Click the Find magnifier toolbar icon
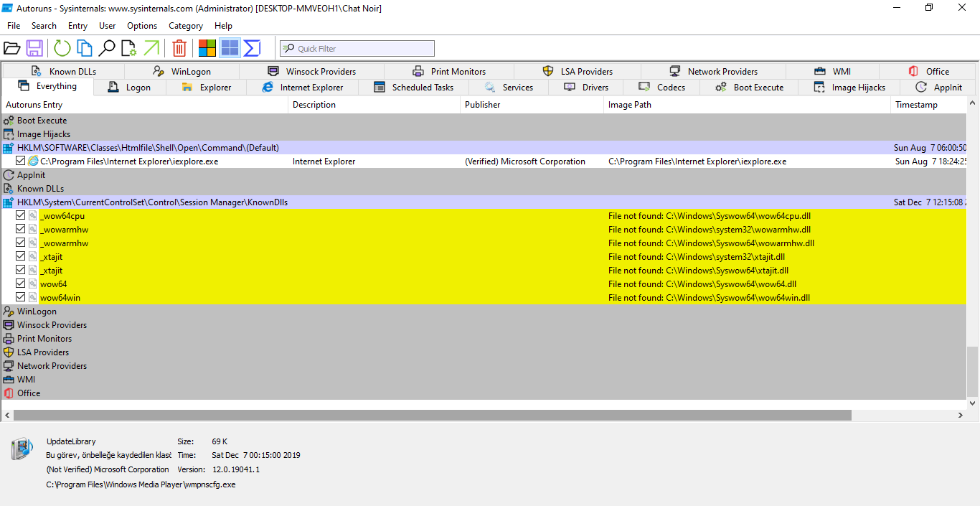This screenshot has height=506, width=980. 107,48
